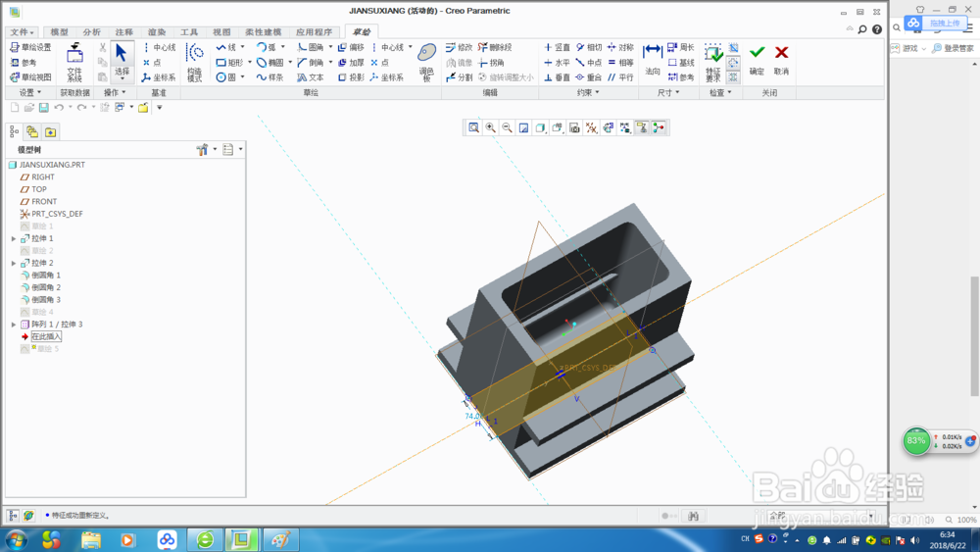Expand the 矩形 rectangle type dropdown arrow
The width and height of the screenshot is (980, 552).
(x=249, y=63)
